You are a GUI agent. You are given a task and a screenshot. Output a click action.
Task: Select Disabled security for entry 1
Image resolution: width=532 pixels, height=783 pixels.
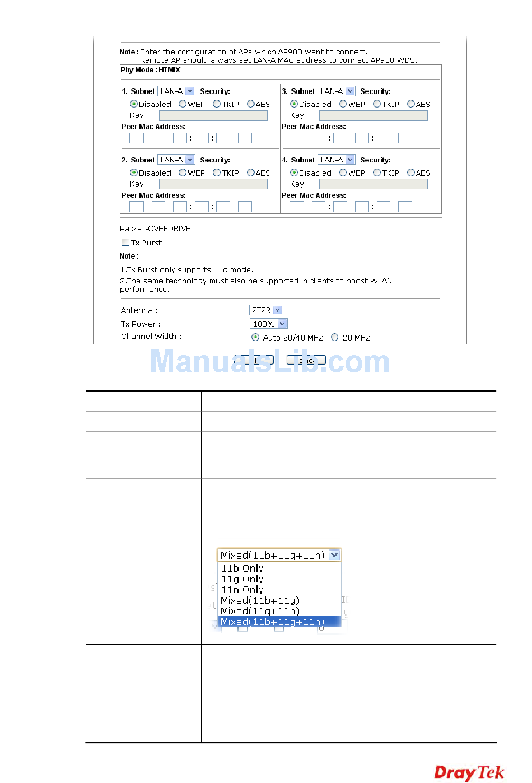point(134,104)
